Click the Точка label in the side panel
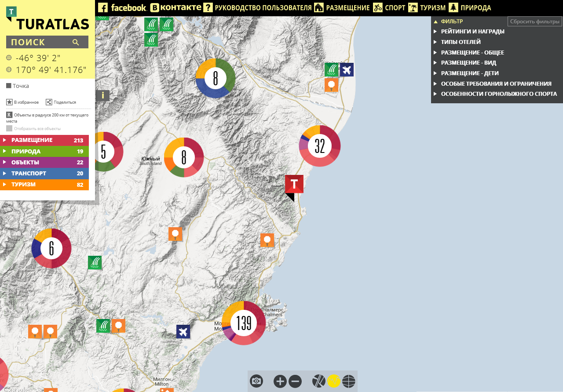The height and width of the screenshot is (392, 563). [21, 86]
